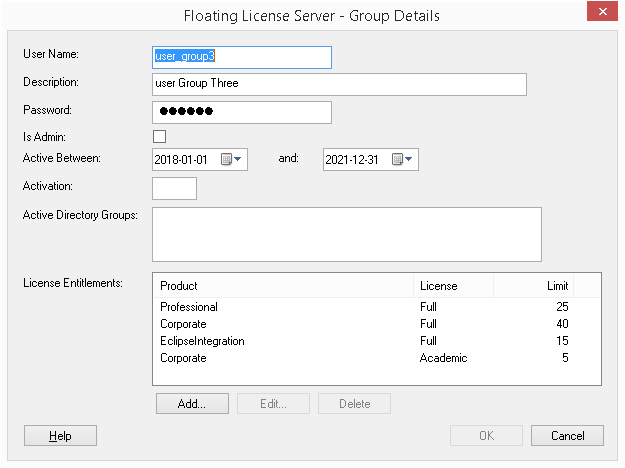Open the Help button
The image size is (625, 468).
point(60,436)
